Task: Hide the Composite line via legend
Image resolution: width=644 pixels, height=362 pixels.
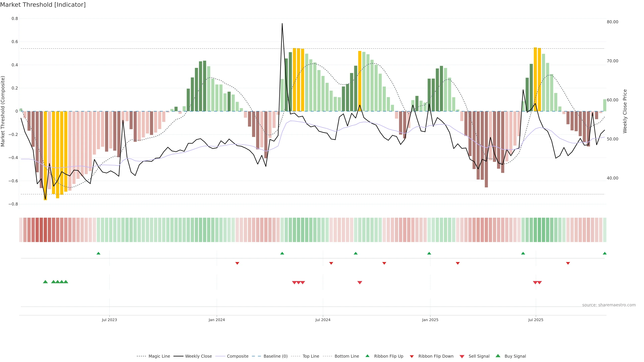Action: click(237, 356)
